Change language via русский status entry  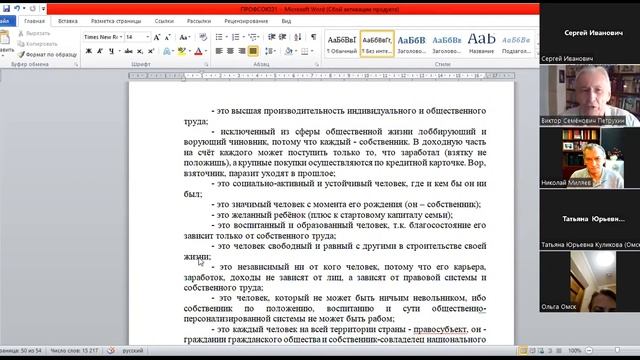pyautogui.click(x=133, y=351)
